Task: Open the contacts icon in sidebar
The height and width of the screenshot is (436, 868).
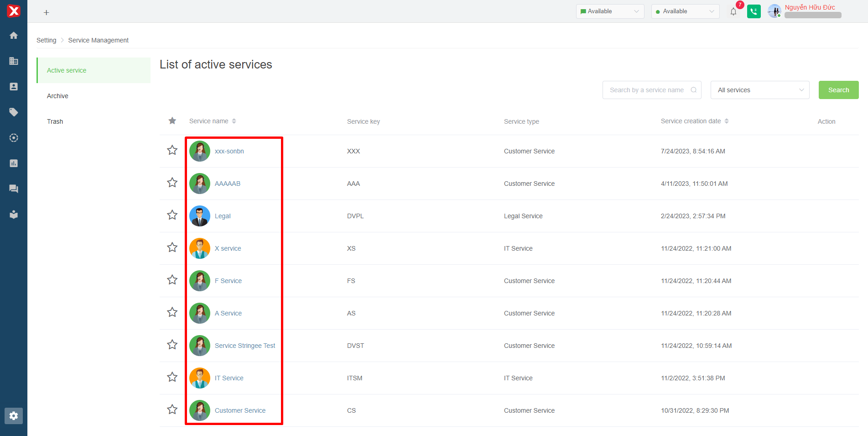Action: click(14, 87)
